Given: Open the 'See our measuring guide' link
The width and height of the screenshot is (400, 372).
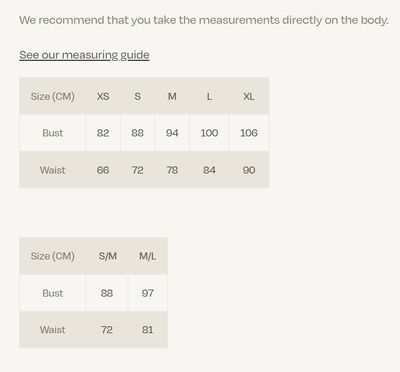Looking at the screenshot, I should (84, 55).
